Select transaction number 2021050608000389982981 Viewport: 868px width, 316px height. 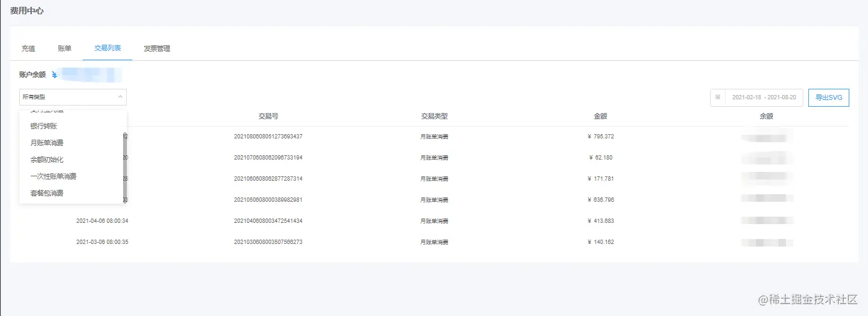[268, 199]
